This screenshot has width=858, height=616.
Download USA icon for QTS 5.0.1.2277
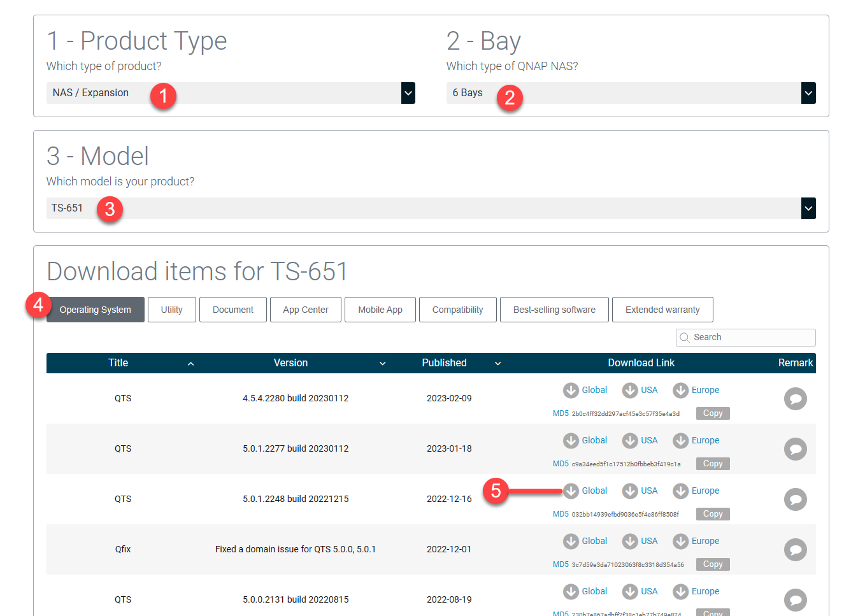click(630, 440)
